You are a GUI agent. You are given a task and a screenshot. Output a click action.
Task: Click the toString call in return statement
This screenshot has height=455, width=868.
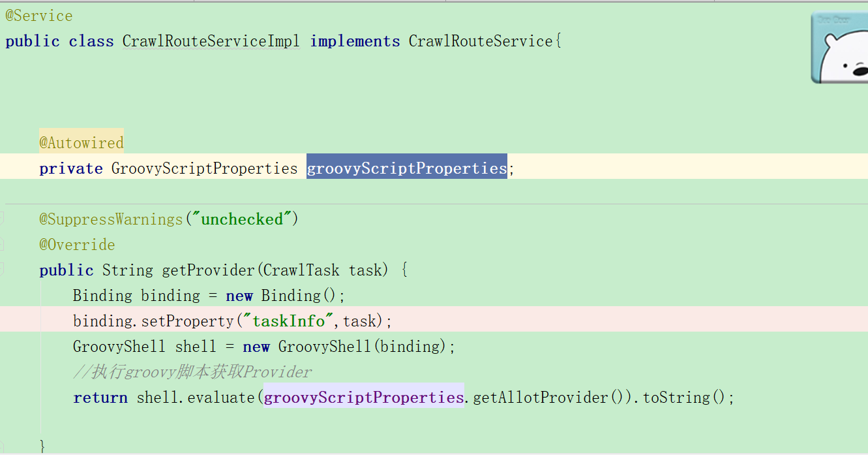(676, 398)
